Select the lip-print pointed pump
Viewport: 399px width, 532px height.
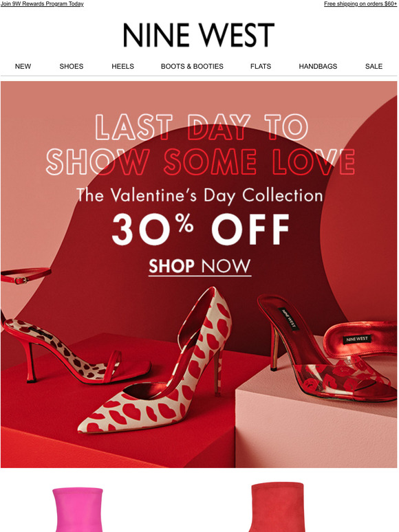[x=155, y=363]
